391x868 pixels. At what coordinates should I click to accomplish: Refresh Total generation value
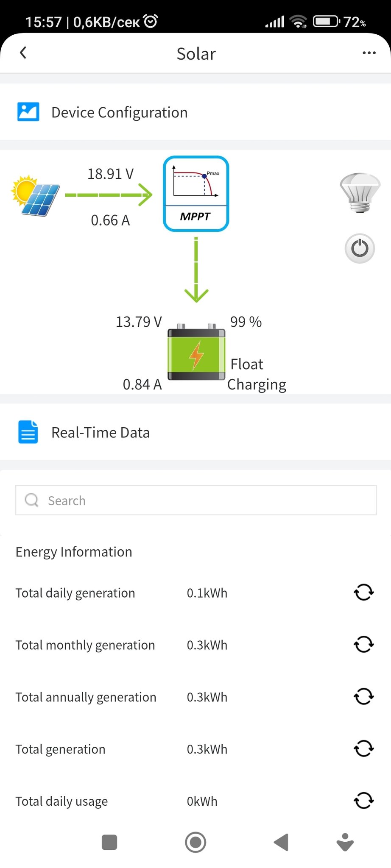[363, 749]
